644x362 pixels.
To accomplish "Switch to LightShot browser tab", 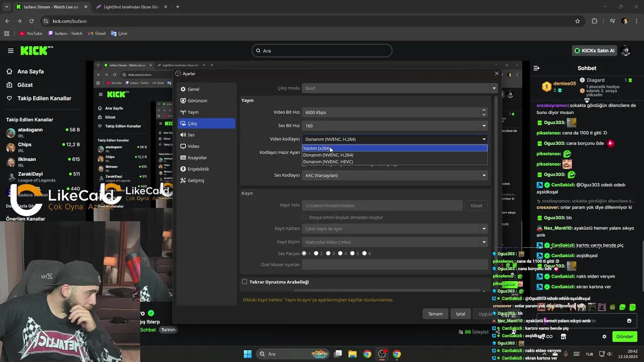I will pyautogui.click(x=131, y=7).
